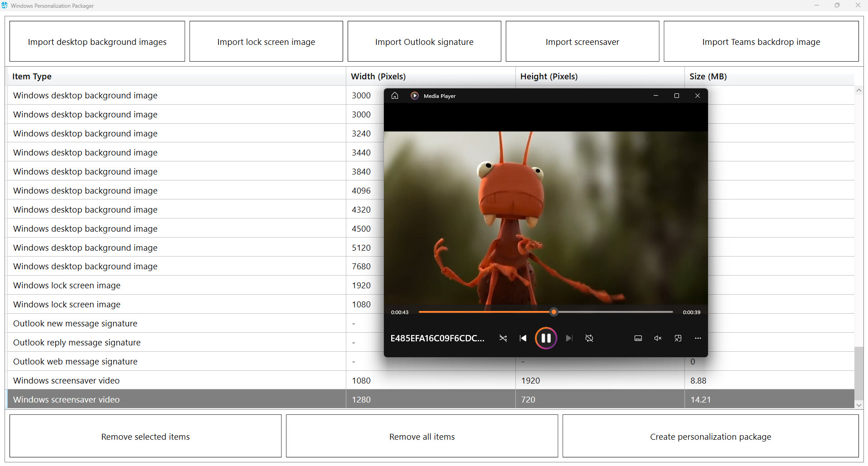Screen dimensions: 868x466
Task: Unmute the Media Player volume
Action: 658,338
